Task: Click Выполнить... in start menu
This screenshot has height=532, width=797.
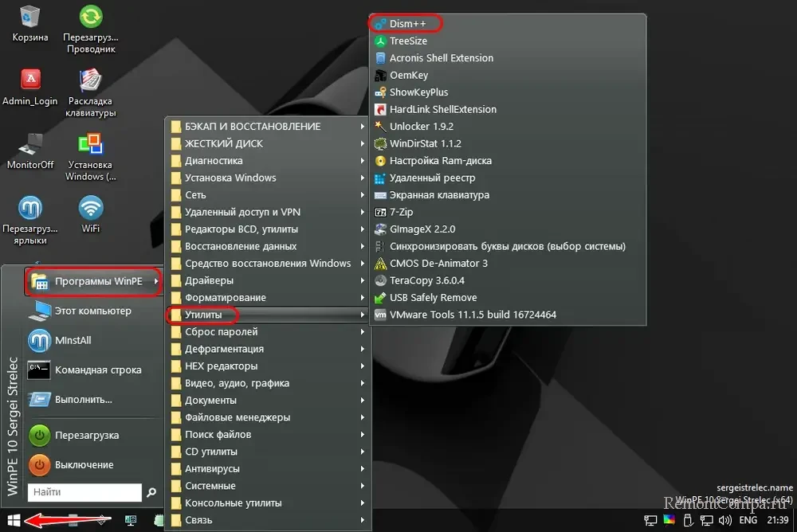Action: tap(94, 399)
